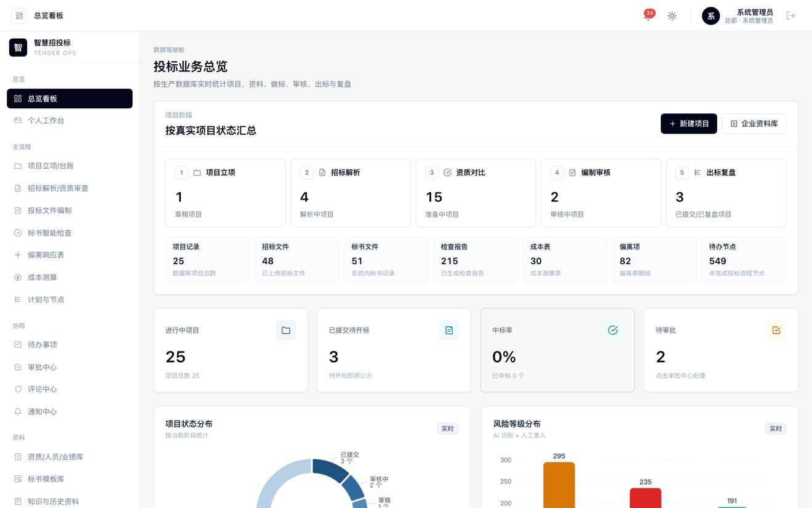Open 投标文件编制 menu item
812x508 pixels.
70,211
